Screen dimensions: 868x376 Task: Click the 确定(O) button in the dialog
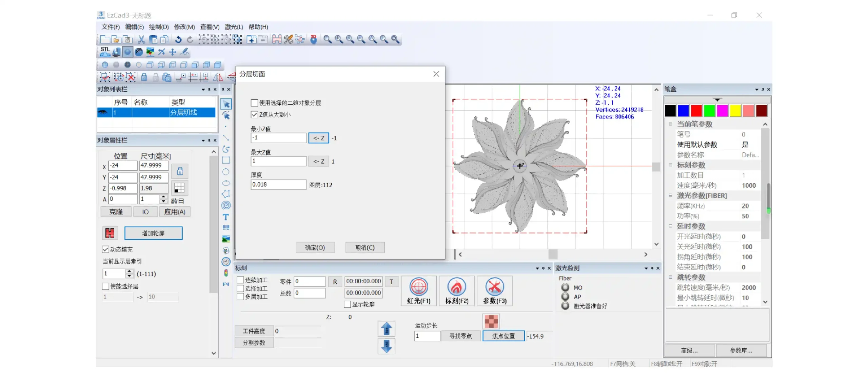point(315,247)
